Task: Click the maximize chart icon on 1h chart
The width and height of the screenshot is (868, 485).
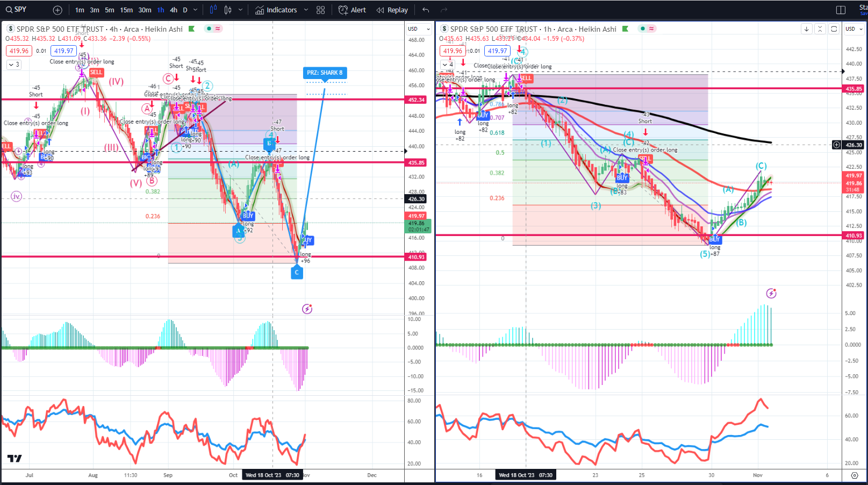Action: pyautogui.click(x=834, y=29)
